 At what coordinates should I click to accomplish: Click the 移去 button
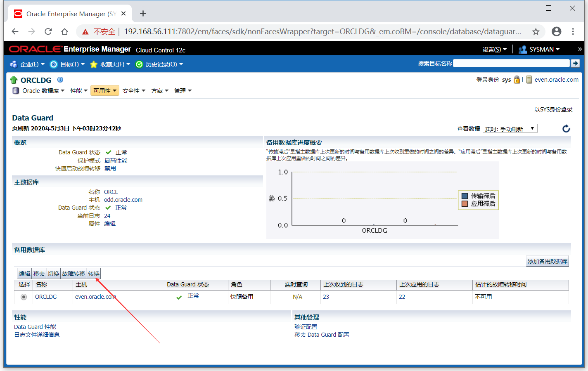(39, 274)
